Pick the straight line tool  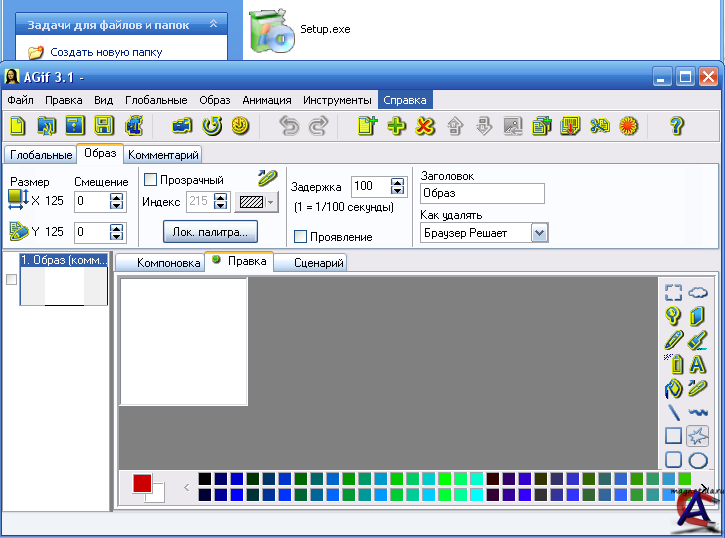point(674,412)
